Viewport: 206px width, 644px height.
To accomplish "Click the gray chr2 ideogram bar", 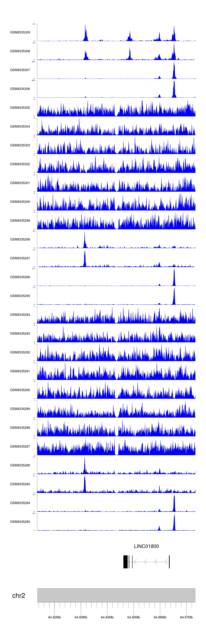I will point(116,595).
